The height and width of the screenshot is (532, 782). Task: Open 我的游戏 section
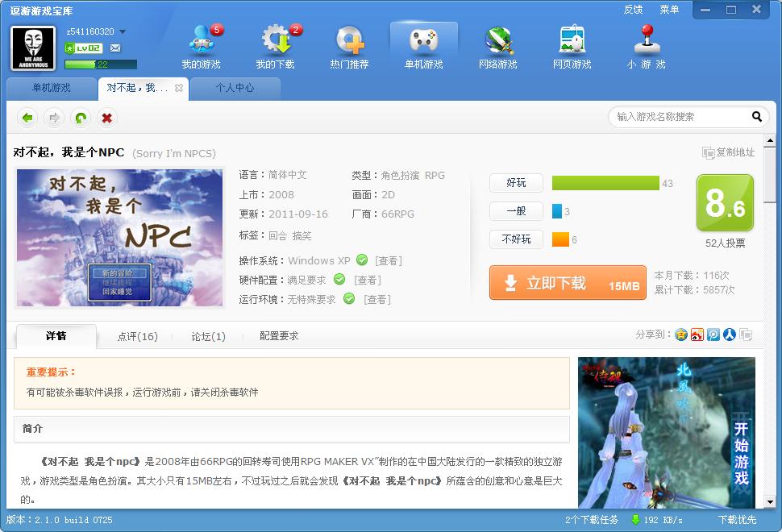coord(201,47)
